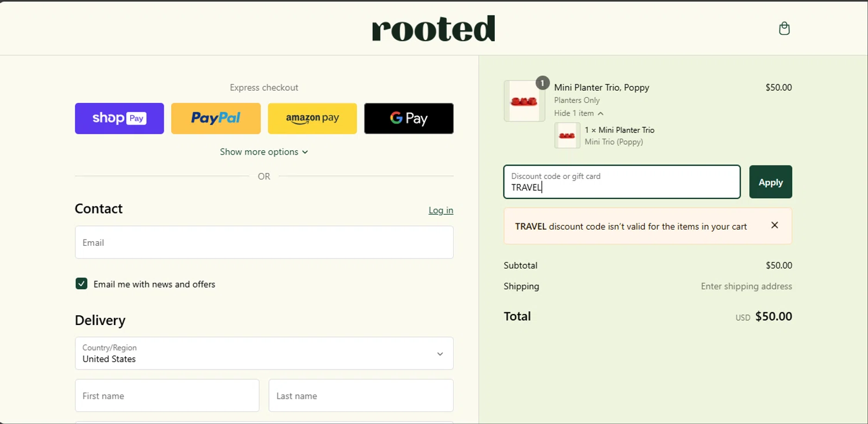Collapse the Hide 1 item list
The image size is (868, 424).
coord(579,113)
